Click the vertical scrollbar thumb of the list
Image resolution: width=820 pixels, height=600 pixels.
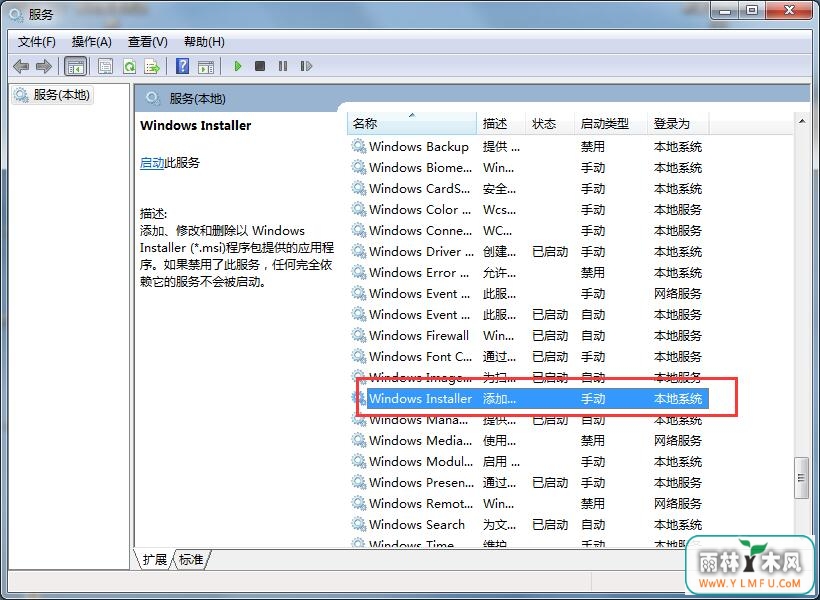pyautogui.click(x=801, y=478)
